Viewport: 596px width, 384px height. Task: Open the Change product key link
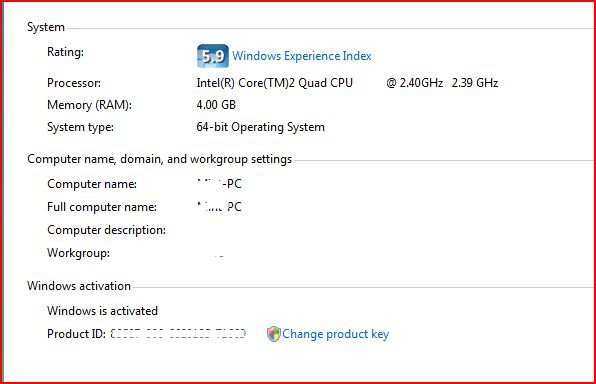click(x=335, y=334)
